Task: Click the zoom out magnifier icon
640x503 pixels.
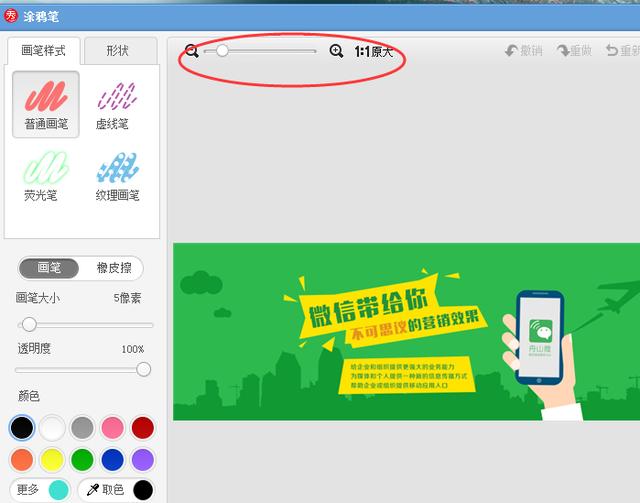Action: (191, 51)
